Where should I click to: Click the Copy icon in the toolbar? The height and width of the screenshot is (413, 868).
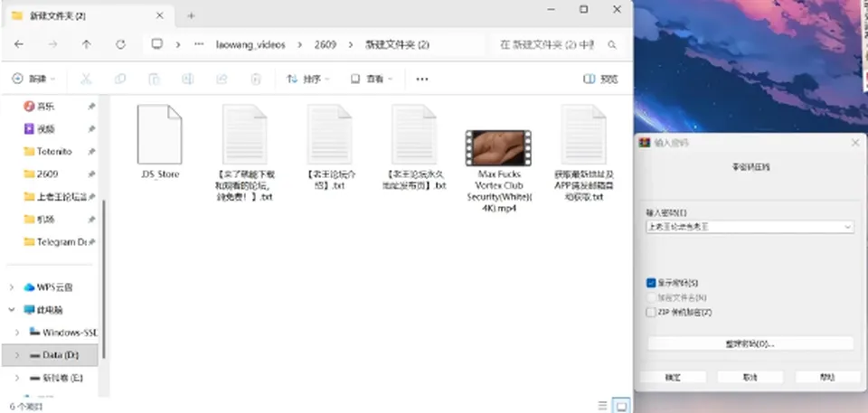coord(119,80)
